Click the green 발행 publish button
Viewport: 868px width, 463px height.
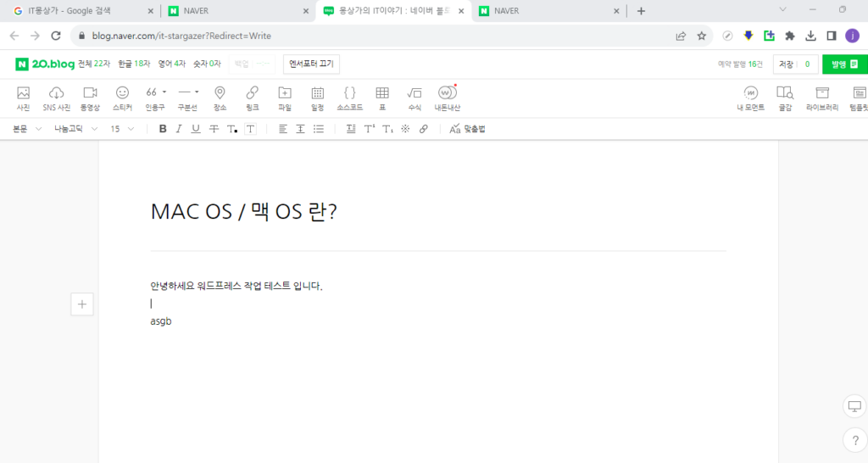pos(845,64)
